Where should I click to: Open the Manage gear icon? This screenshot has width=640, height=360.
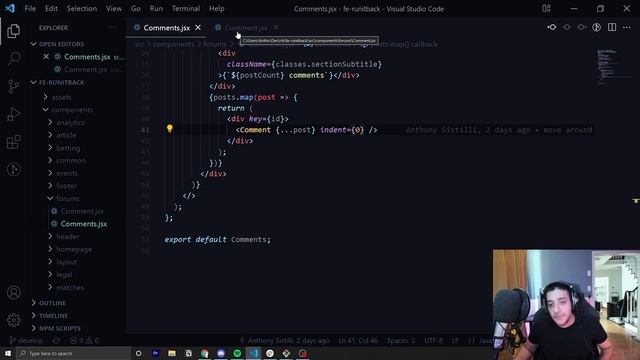[13, 320]
